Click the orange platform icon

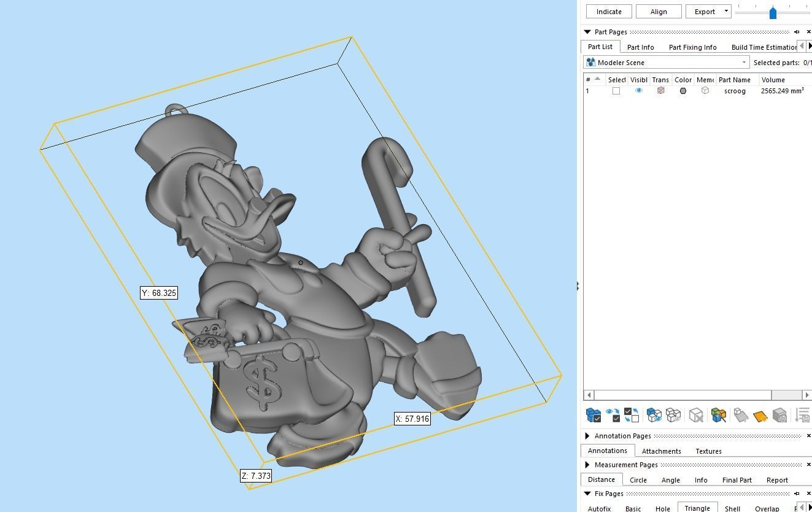pos(760,416)
